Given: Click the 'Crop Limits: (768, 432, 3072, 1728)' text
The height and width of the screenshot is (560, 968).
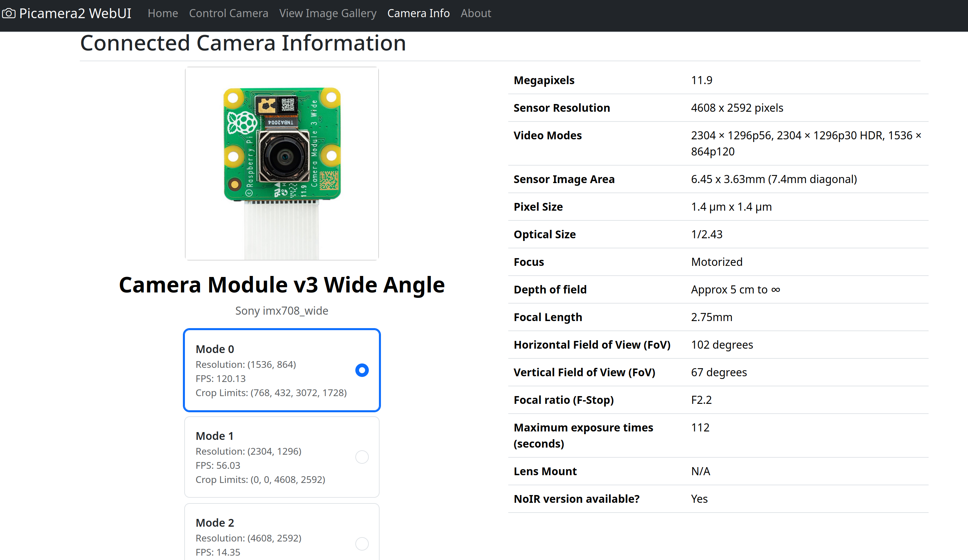Looking at the screenshot, I should click(271, 393).
